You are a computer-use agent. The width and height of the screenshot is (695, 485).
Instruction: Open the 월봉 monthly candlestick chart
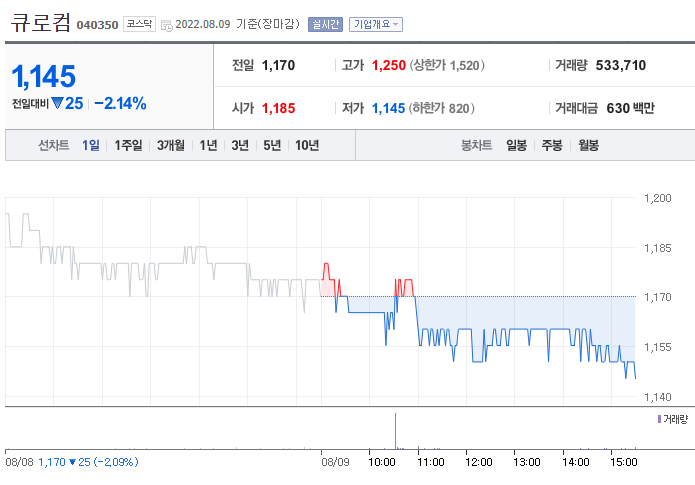click(x=588, y=145)
